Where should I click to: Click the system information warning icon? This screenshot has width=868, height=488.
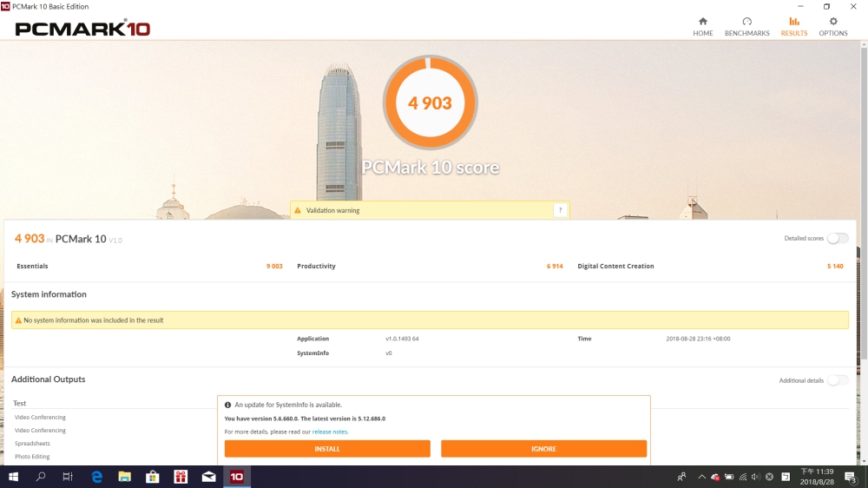tap(18, 320)
